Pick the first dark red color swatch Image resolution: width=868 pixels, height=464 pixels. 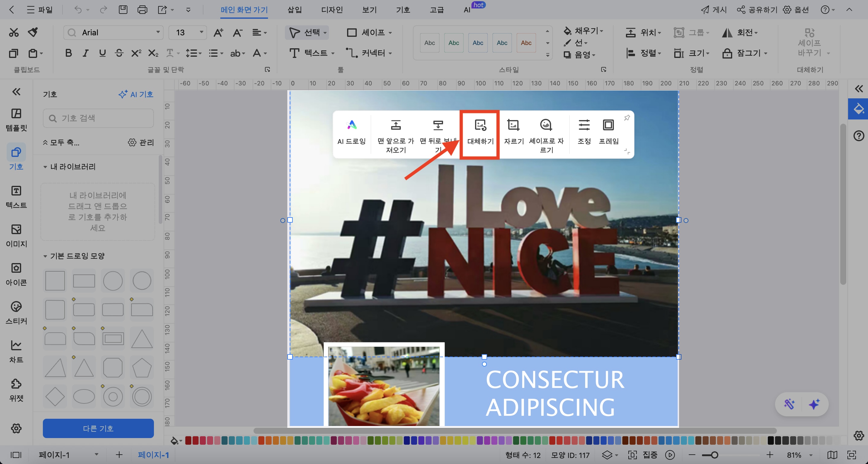[188, 440]
